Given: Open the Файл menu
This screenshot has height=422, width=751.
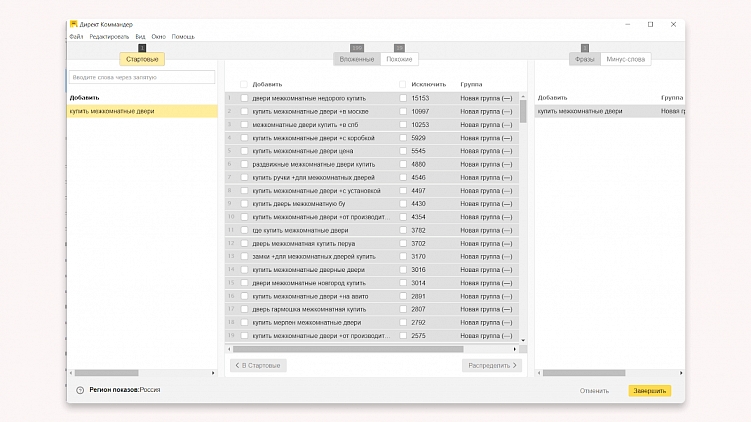Looking at the screenshot, I should [x=76, y=37].
